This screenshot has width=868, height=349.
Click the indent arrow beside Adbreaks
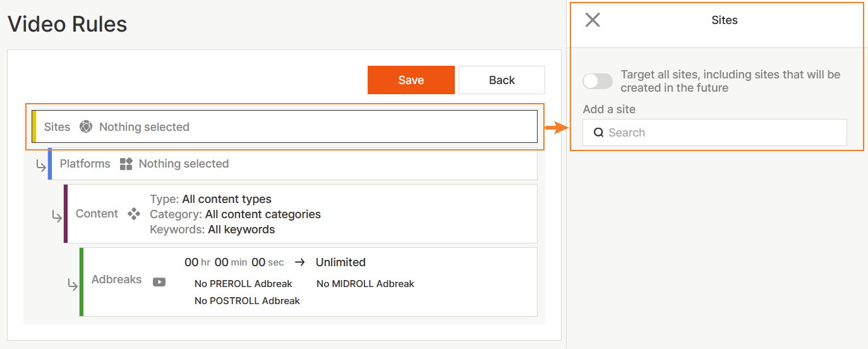73,285
